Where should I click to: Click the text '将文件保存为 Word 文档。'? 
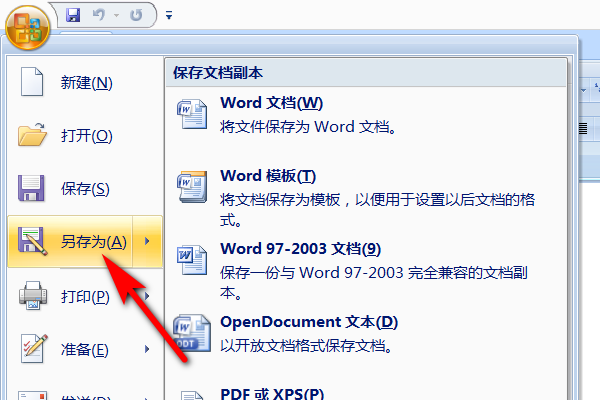click(308, 127)
